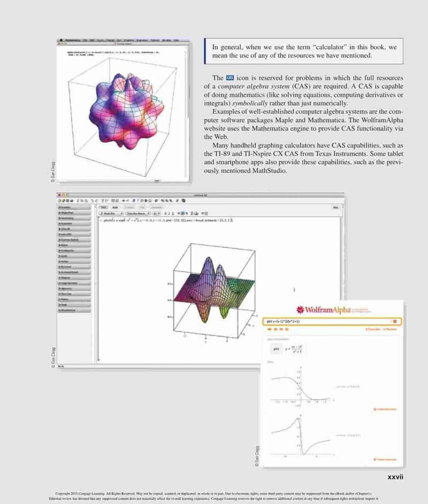
Task: Click the undo arrow in Maple toolbar
Action: 93,201
